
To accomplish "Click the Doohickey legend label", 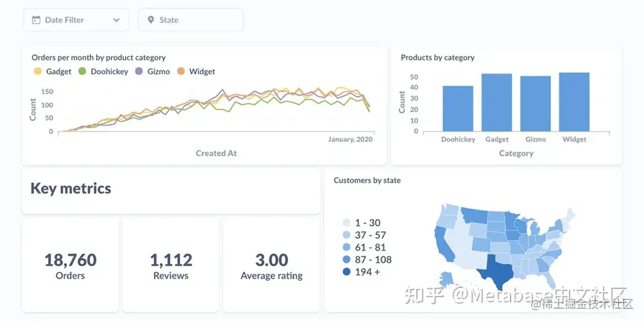I will tap(109, 71).
